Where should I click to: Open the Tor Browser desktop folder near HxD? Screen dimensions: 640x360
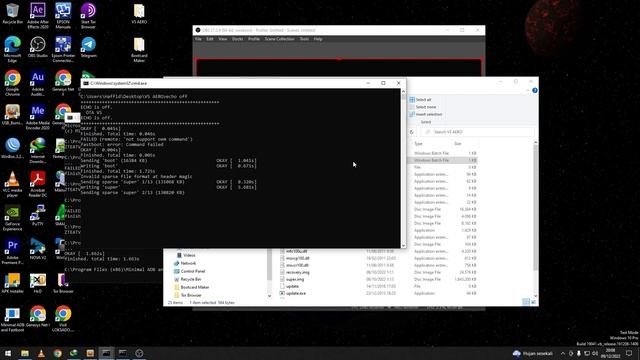(63, 283)
